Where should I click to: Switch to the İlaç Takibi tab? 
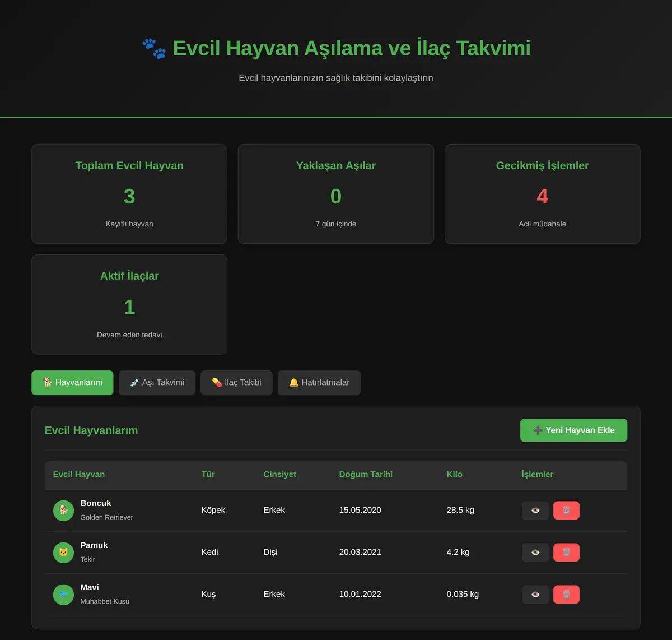(x=236, y=383)
